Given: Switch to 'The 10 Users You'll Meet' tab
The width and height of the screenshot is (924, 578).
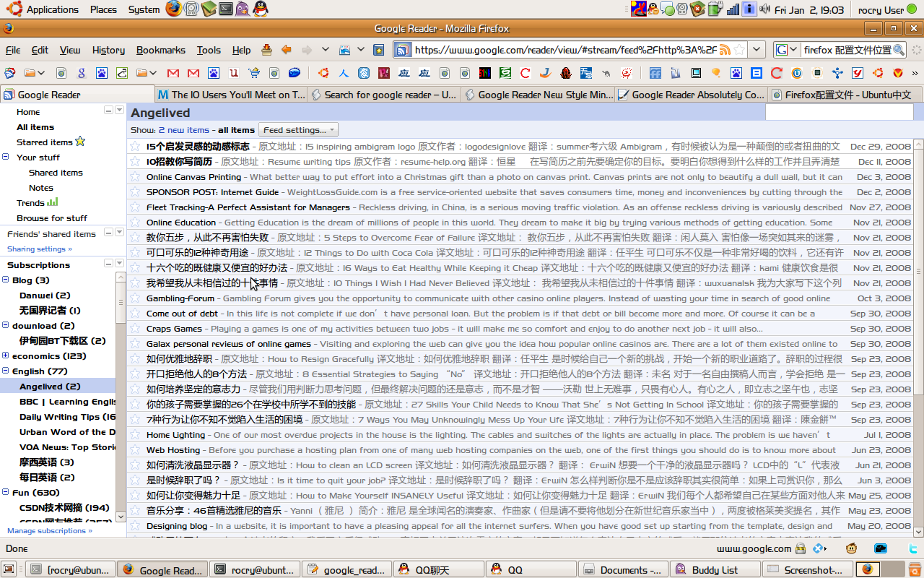Looking at the screenshot, I should [x=231, y=95].
